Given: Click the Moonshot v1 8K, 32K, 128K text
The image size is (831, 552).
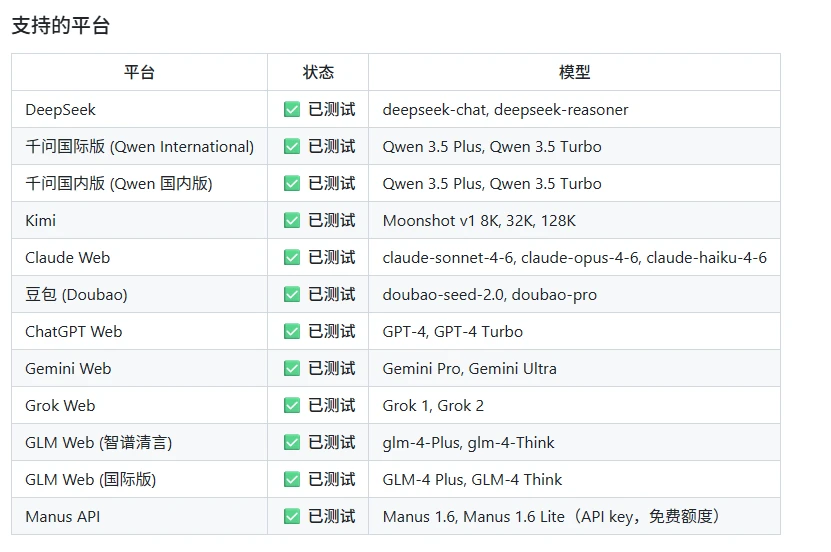Looking at the screenshot, I should point(479,220).
